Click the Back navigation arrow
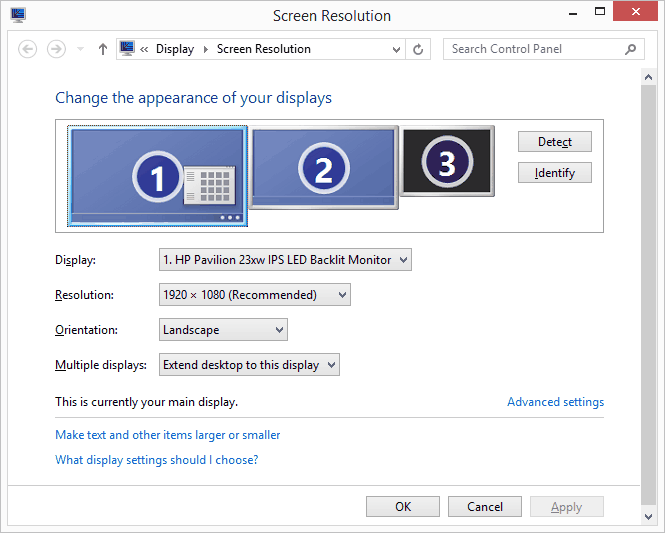The height and width of the screenshot is (533, 665). point(28,49)
